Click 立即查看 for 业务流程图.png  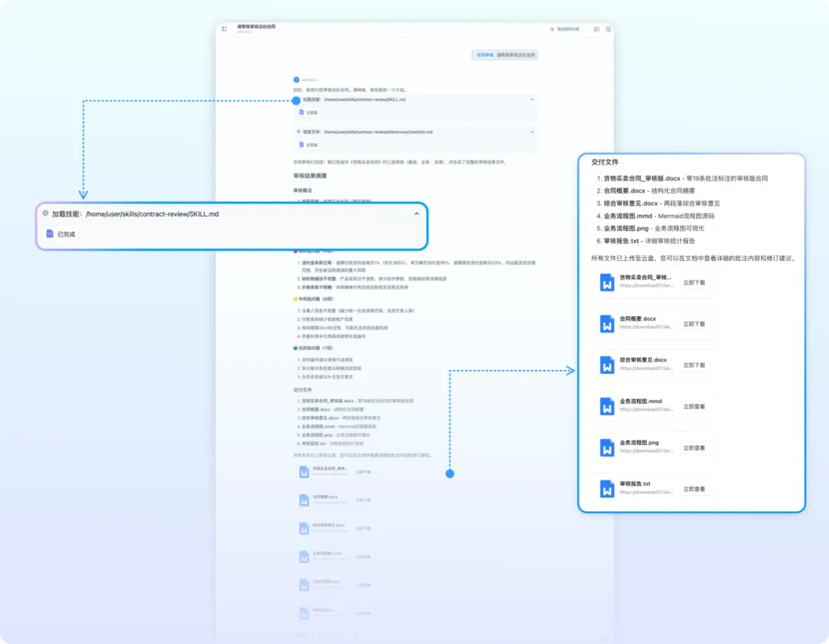(694, 448)
